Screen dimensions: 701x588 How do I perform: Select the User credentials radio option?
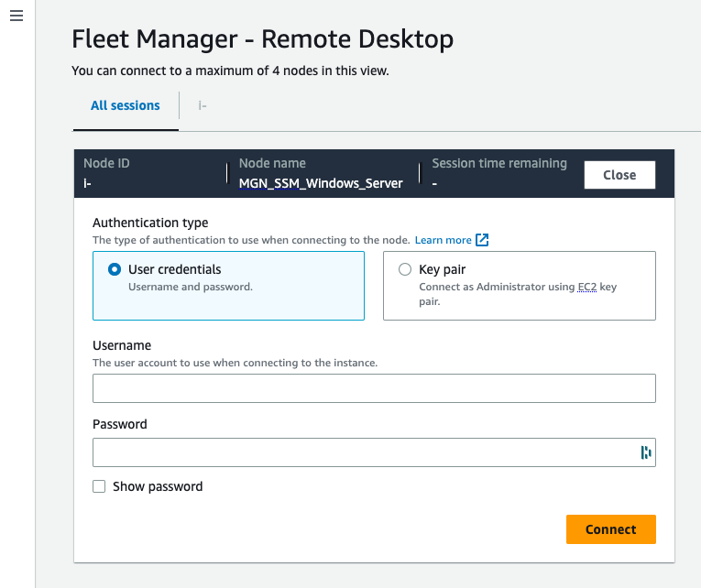[x=115, y=269]
